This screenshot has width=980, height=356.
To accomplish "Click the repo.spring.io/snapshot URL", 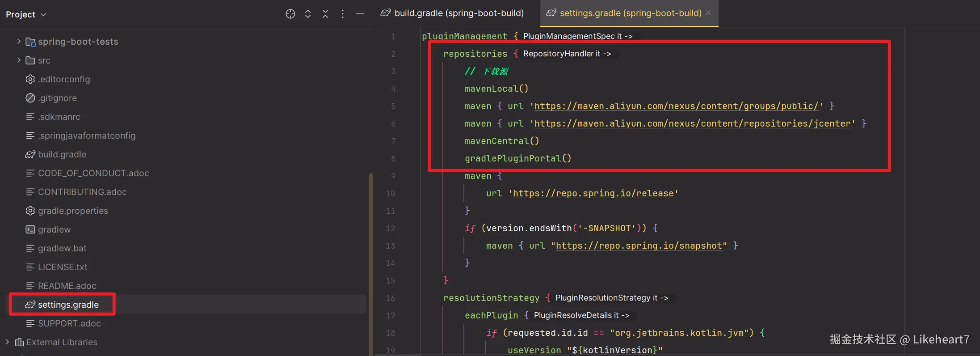I will [639, 246].
